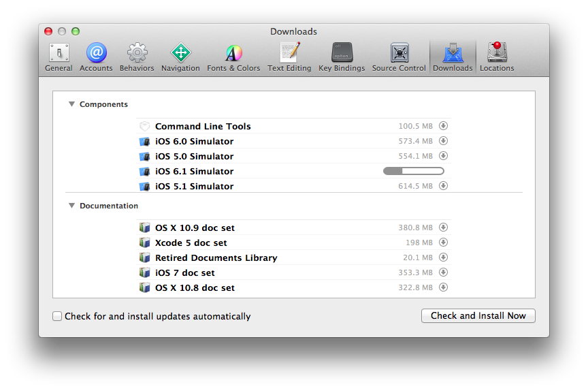The width and height of the screenshot is (588, 391).
Task: Select the iOS 6.1 Simulator row text
Action: pyautogui.click(x=194, y=171)
